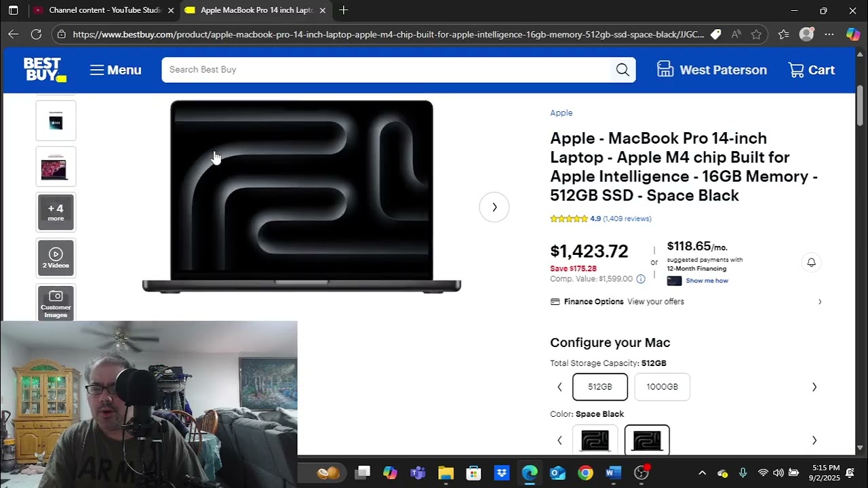Click the price alert bell icon
This screenshot has width=868, height=488.
[x=811, y=262]
